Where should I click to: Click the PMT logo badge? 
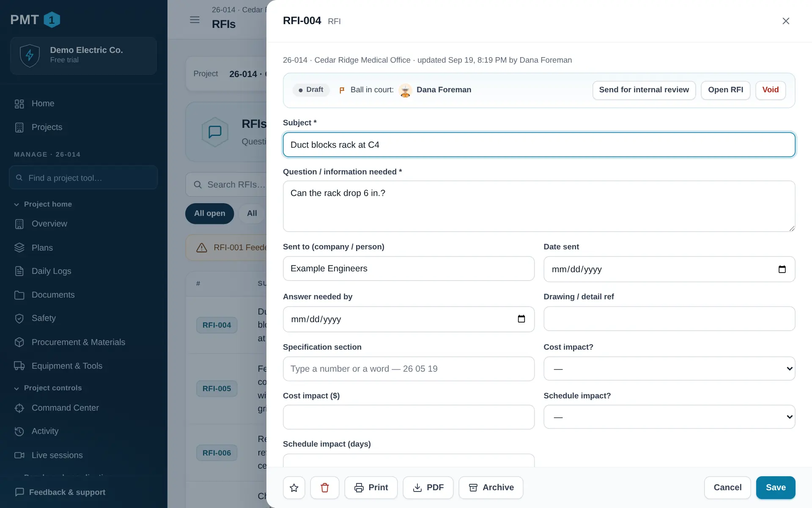pos(52,19)
